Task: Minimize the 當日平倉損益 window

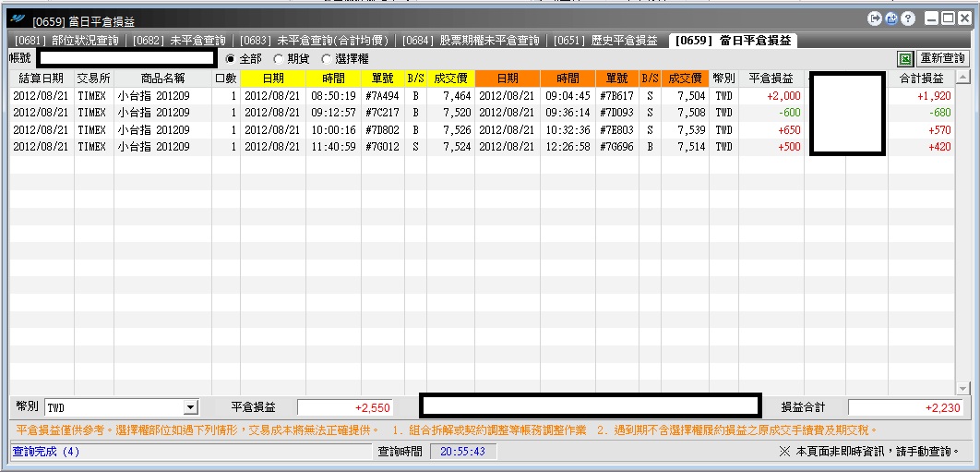Action: pyautogui.click(x=932, y=19)
